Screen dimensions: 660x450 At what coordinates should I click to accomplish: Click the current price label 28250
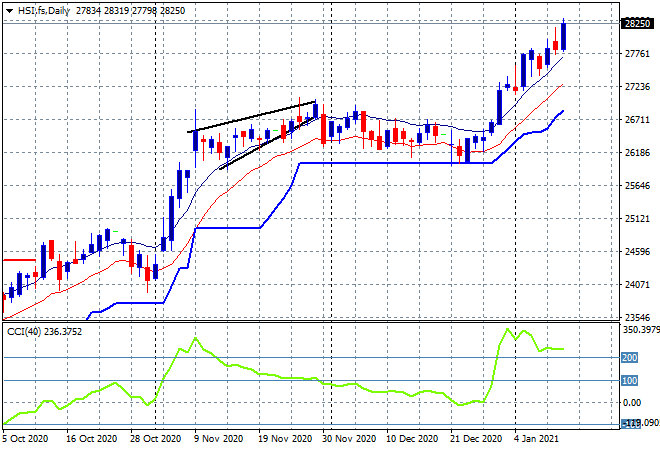pyautogui.click(x=637, y=24)
